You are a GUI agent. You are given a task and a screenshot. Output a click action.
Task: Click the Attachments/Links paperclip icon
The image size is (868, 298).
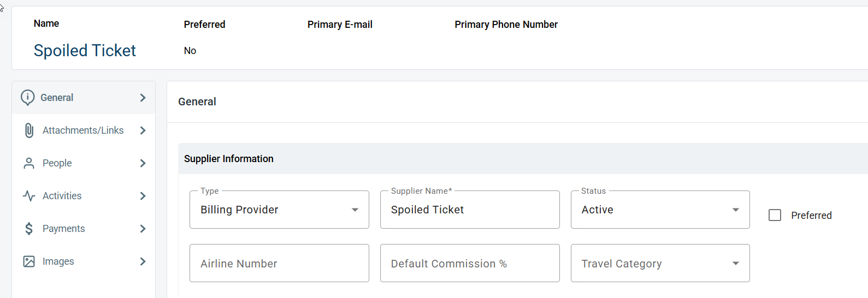(29, 130)
